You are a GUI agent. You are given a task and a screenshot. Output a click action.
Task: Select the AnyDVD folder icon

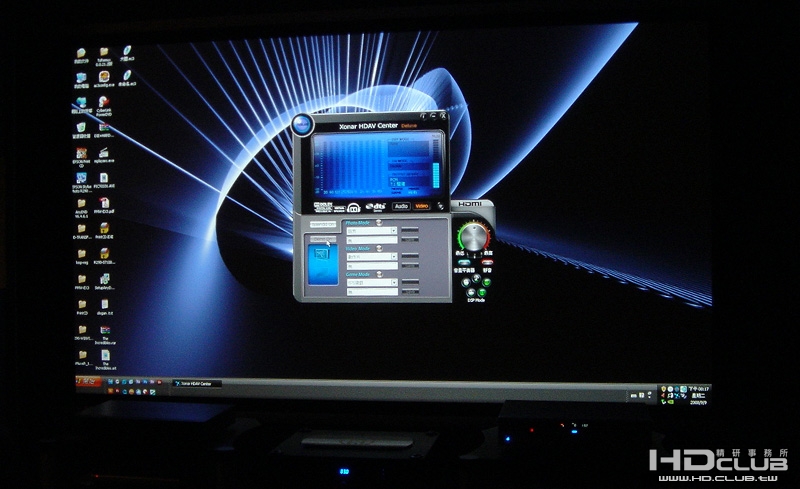pyautogui.click(x=81, y=208)
